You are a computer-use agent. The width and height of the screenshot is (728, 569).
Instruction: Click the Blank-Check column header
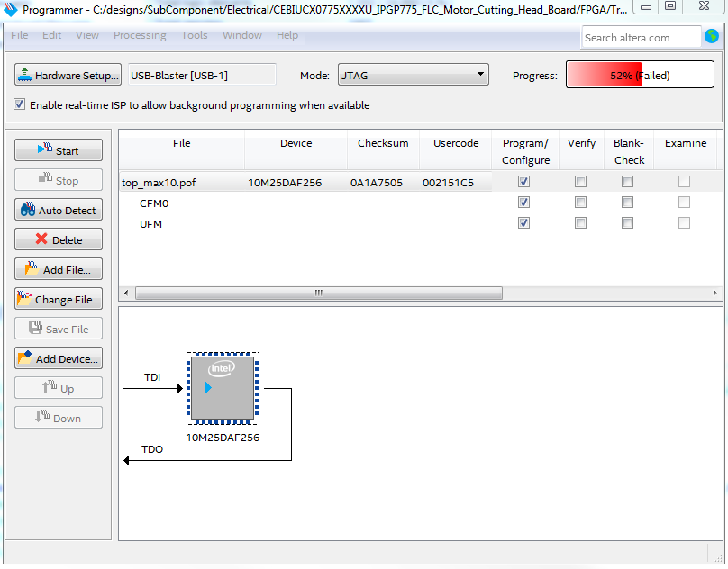click(x=629, y=151)
